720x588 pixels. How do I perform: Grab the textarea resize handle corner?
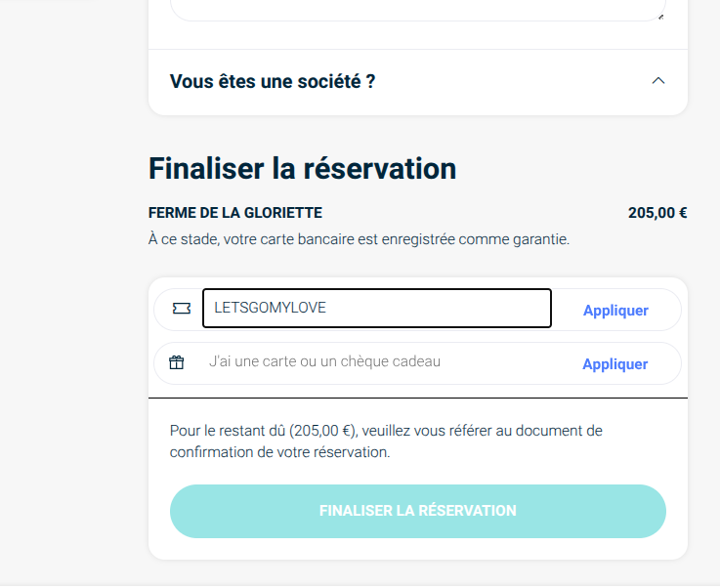(x=661, y=16)
